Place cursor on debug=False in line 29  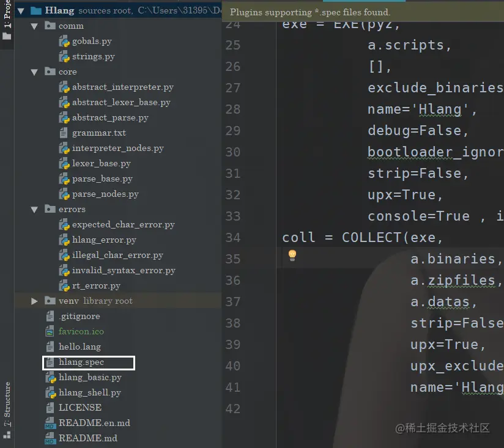coord(418,131)
